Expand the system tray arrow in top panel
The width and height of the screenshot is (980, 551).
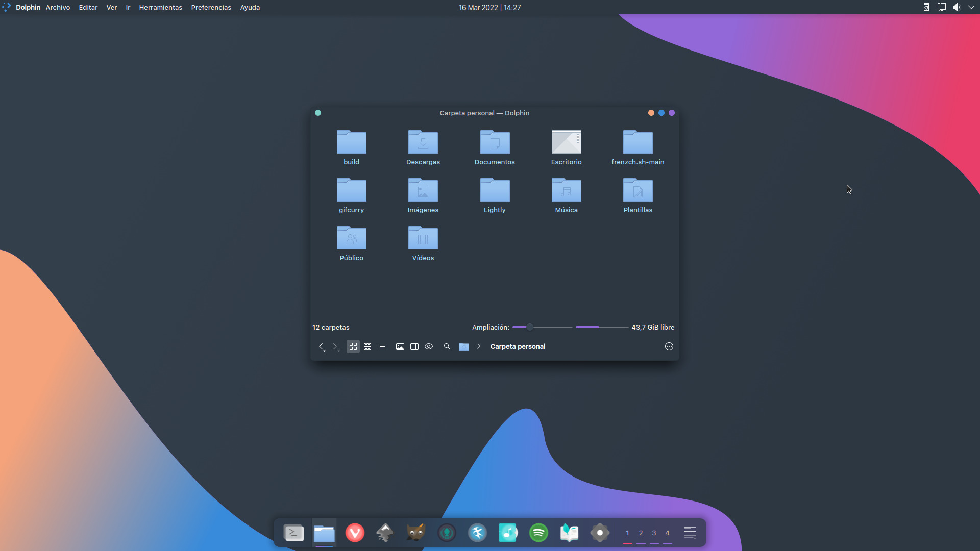tap(971, 7)
